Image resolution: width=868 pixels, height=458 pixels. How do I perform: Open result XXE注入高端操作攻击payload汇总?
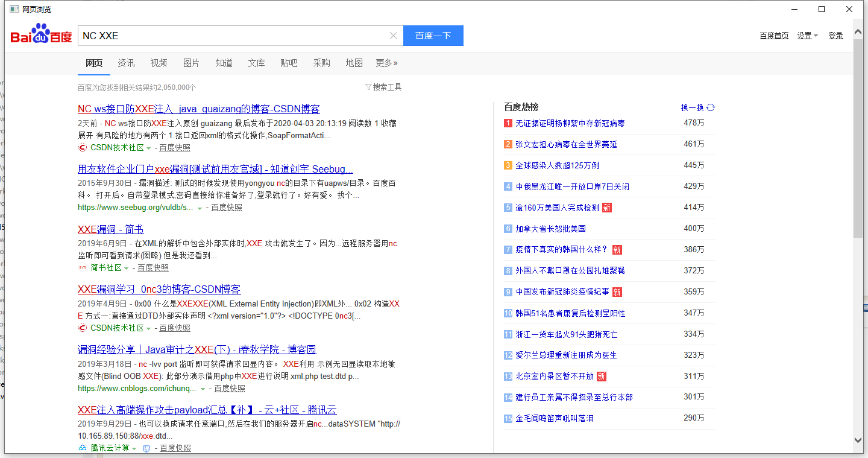coord(207,410)
